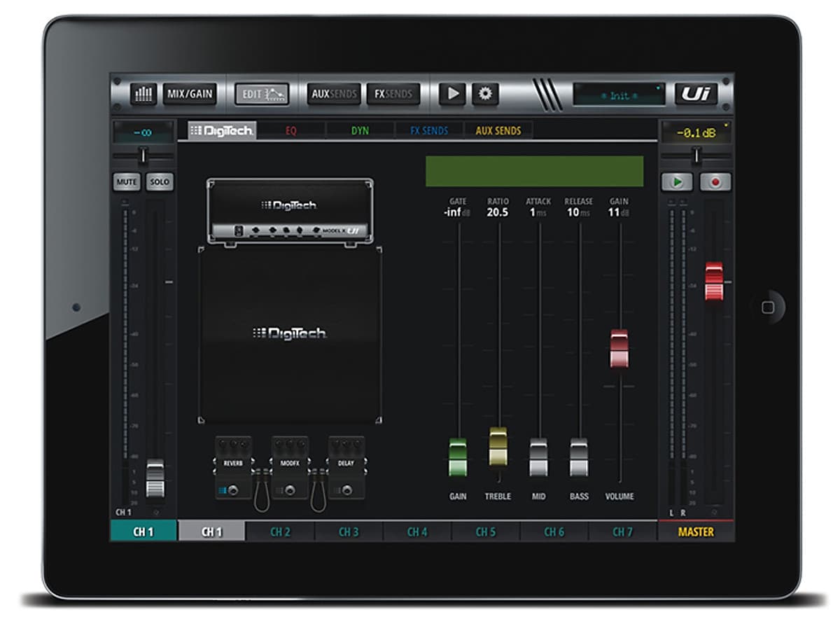Click the green amp display panel

click(x=535, y=171)
